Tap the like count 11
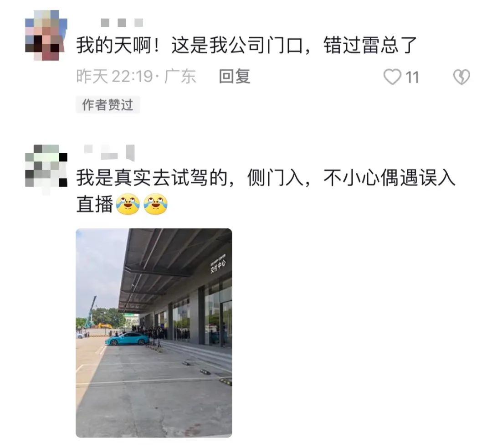The height and width of the screenshot is (448, 492). (x=412, y=77)
